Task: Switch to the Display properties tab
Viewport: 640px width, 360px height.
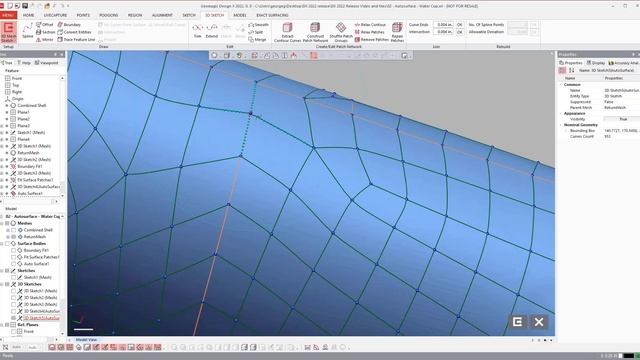Action: pyautogui.click(x=596, y=63)
